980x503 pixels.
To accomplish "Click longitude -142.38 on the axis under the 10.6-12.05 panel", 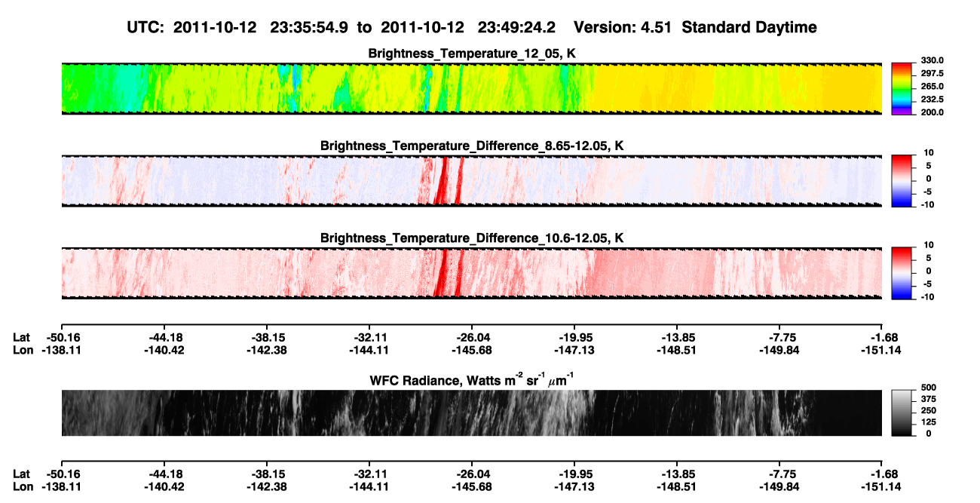I will (266, 349).
